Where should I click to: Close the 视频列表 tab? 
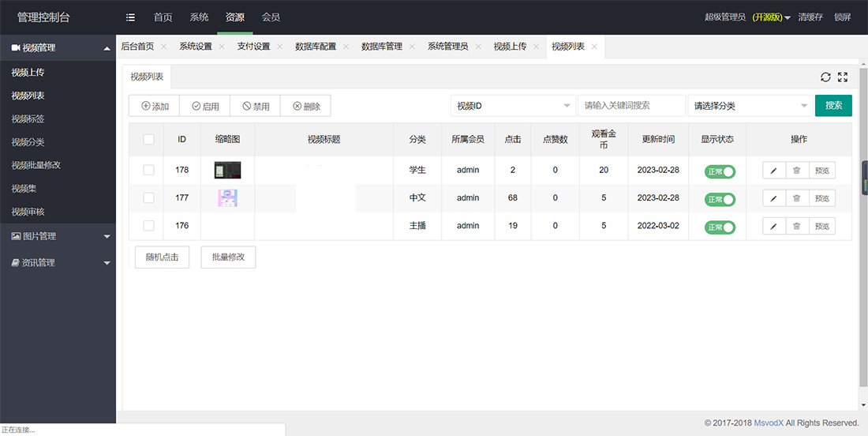pos(594,47)
